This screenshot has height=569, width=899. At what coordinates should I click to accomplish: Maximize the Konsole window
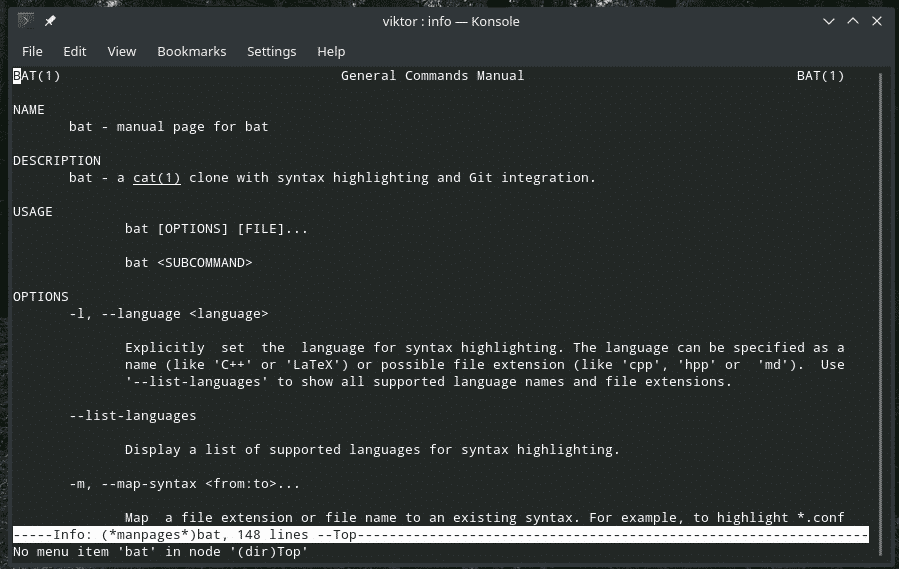(x=853, y=21)
